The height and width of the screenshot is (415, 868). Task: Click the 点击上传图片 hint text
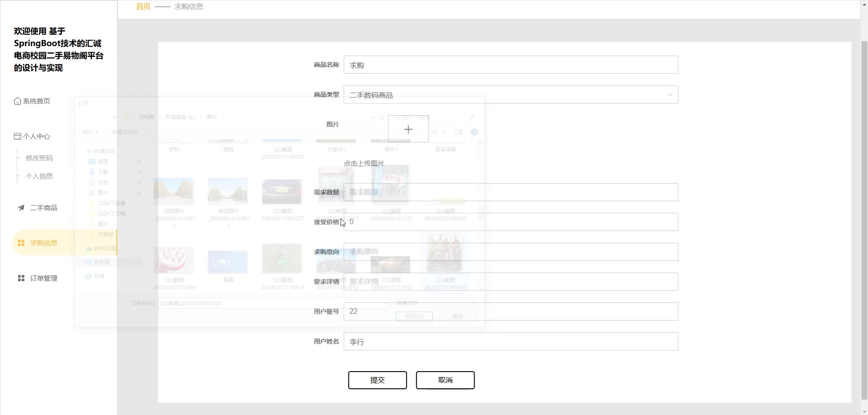click(364, 163)
